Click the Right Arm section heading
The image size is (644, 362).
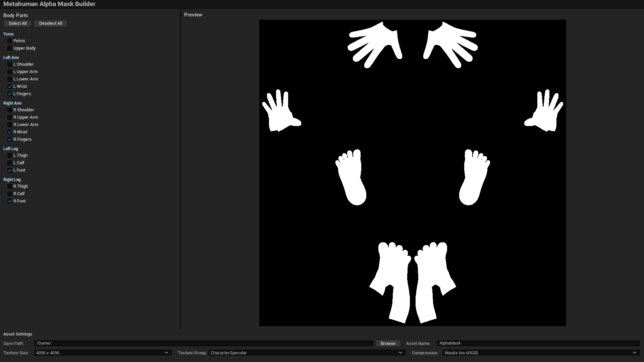click(x=12, y=103)
